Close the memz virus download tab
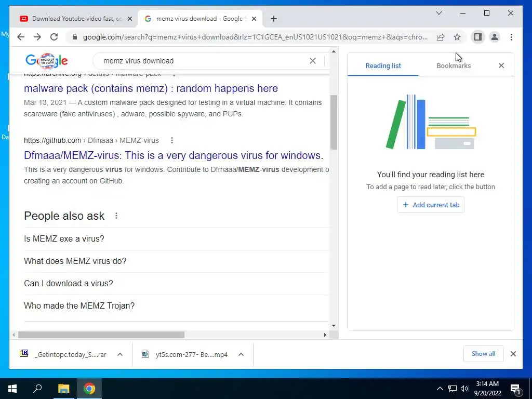 click(x=254, y=19)
